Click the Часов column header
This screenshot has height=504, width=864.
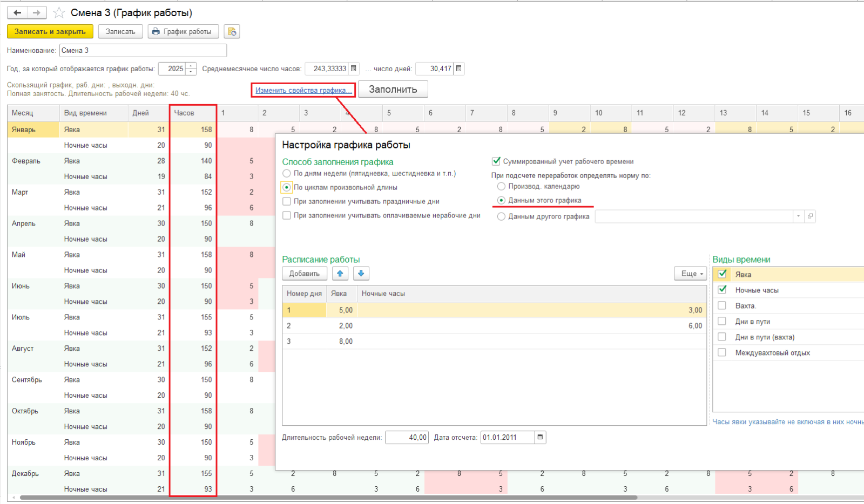[x=193, y=113]
